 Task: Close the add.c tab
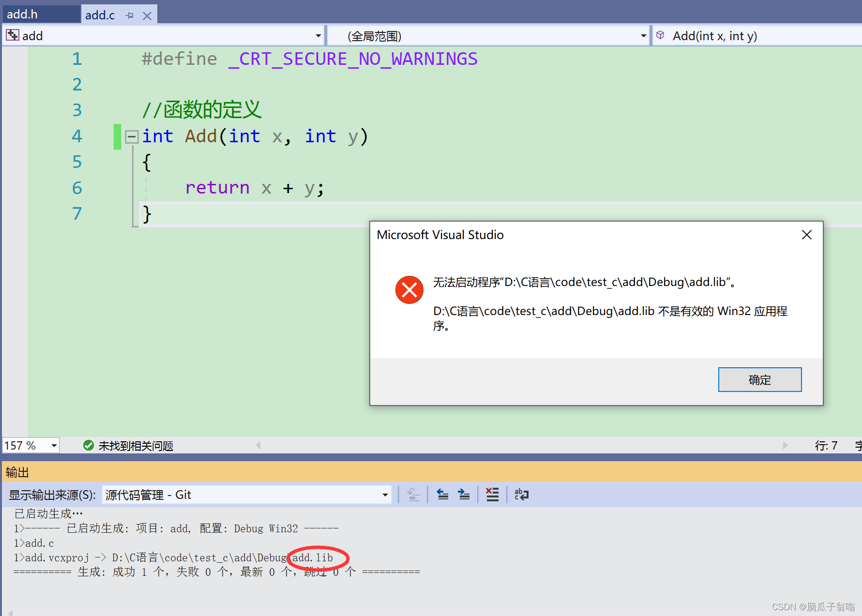tap(147, 16)
